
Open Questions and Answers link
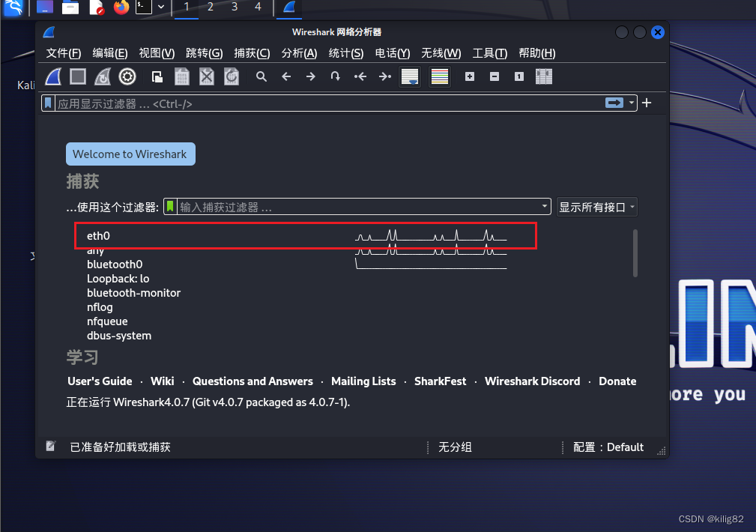pos(252,381)
